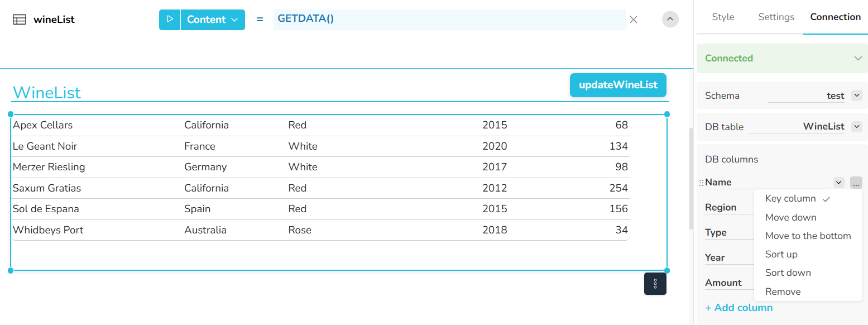Open the three-dot table options button
The image size is (868, 325).
[x=655, y=284]
